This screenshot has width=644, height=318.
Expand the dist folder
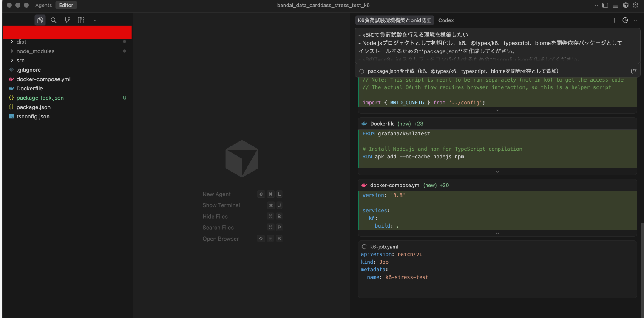[x=11, y=42]
